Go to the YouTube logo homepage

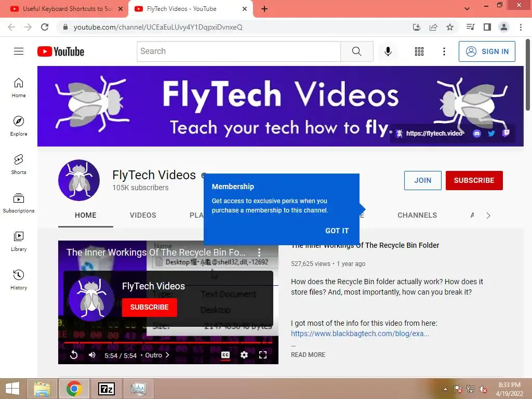[61, 51]
